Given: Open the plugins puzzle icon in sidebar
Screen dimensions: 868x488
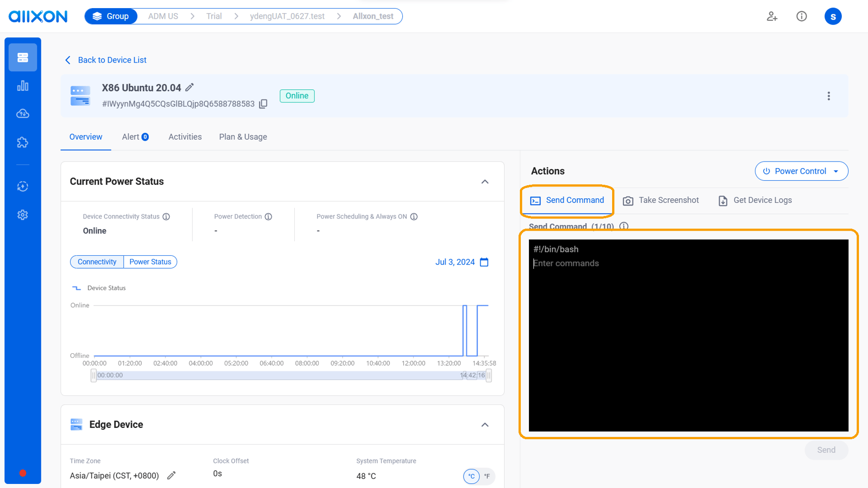Looking at the screenshot, I should pyautogui.click(x=22, y=142).
